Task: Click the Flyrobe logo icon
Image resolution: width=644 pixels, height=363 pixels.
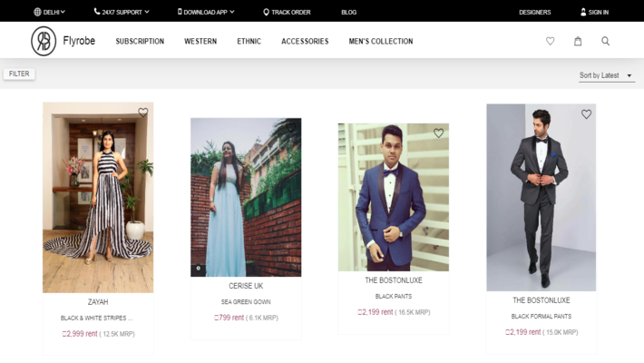Action: pyautogui.click(x=44, y=41)
